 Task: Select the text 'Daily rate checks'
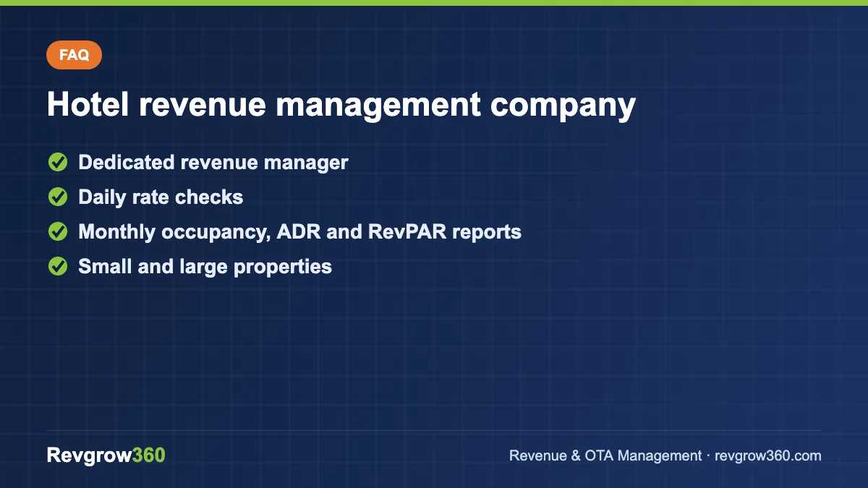click(x=161, y=197)
